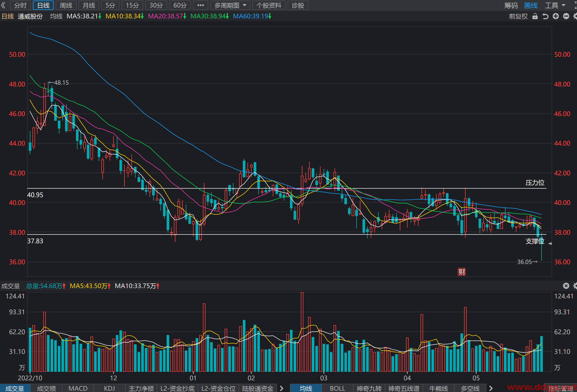The height and width of the screenshot is (392, 577).
Task: Switch to 周线 weekly chart
Action: [66, 5]
